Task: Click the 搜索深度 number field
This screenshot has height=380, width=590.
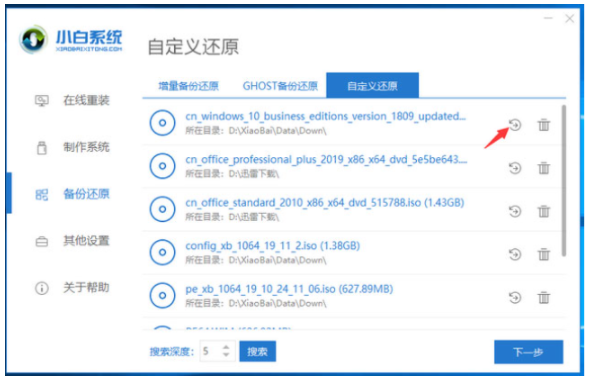Action: 217,351
